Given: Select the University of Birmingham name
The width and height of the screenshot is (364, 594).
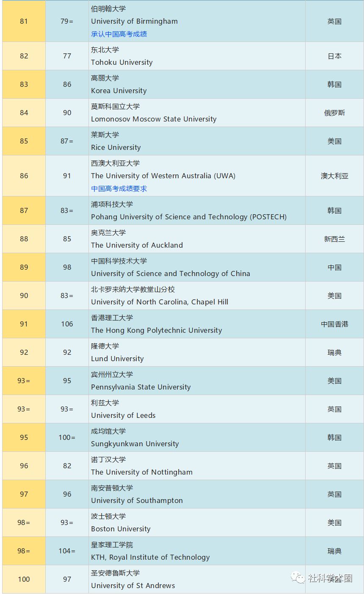Looking at the screenshot, I should pos(134,21).
